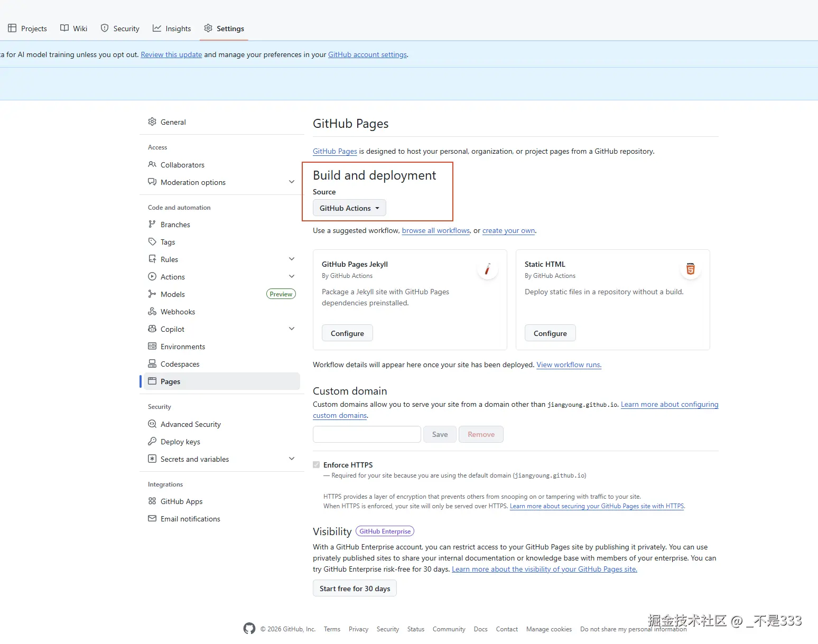
Task: Click the Models icon in sidebar
Action: point(152,294)
